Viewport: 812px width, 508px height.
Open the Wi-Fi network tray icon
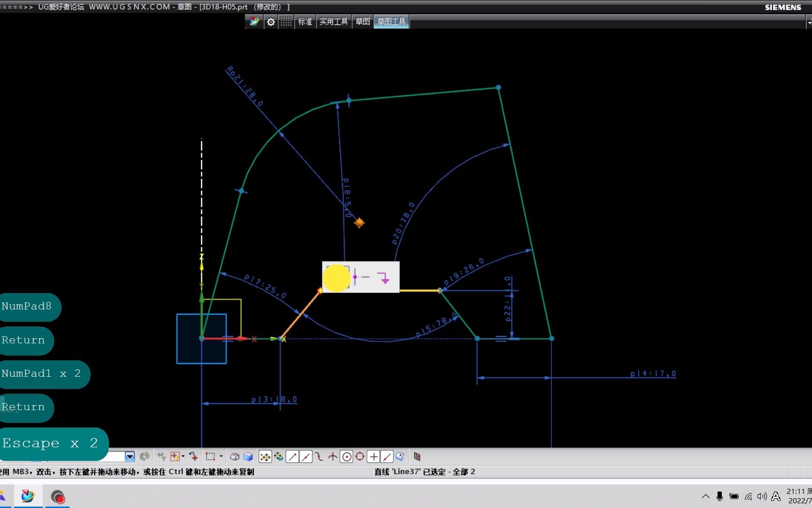click(748, 496)
